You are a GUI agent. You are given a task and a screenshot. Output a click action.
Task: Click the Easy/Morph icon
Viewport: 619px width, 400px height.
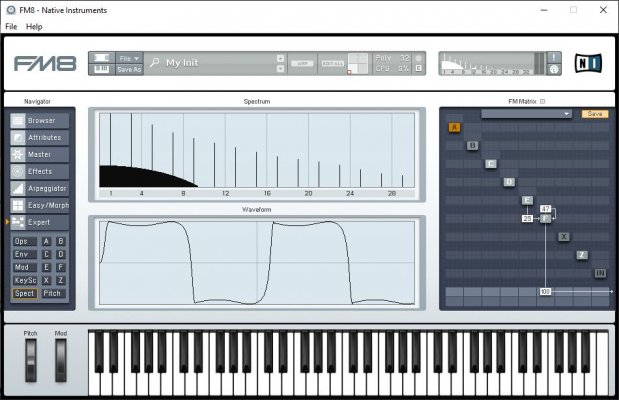tap(18, 205)
